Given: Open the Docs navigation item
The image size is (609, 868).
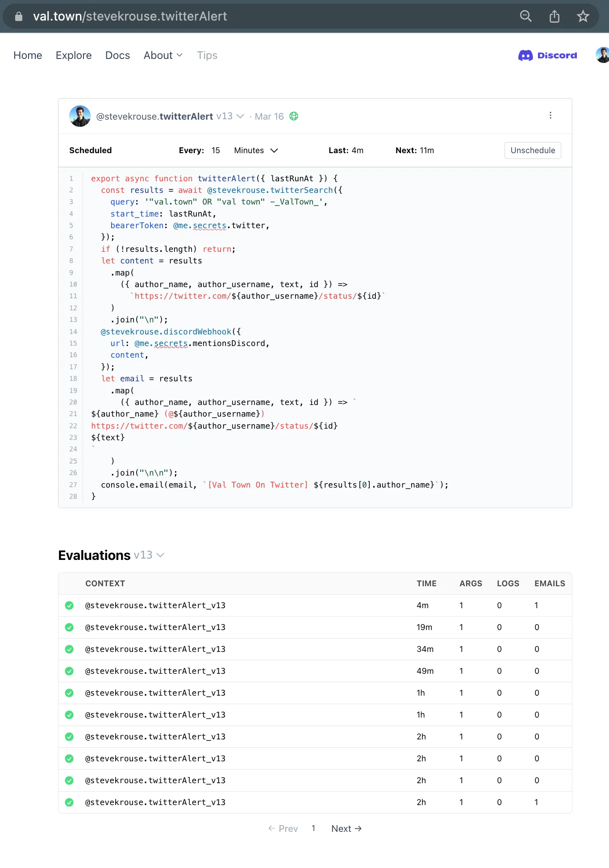Looking at the screenshot, I should pyautogui.click(x=117, y=55).
